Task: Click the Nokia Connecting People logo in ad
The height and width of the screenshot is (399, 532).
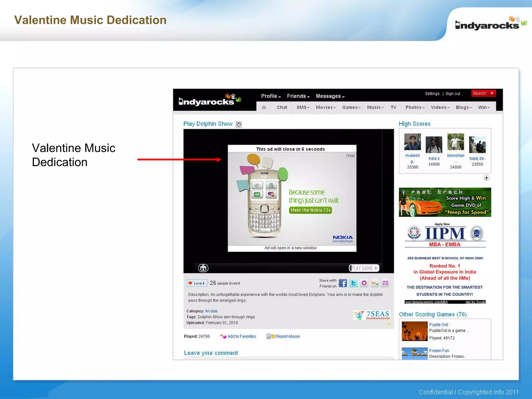Action: click(343, 239)
